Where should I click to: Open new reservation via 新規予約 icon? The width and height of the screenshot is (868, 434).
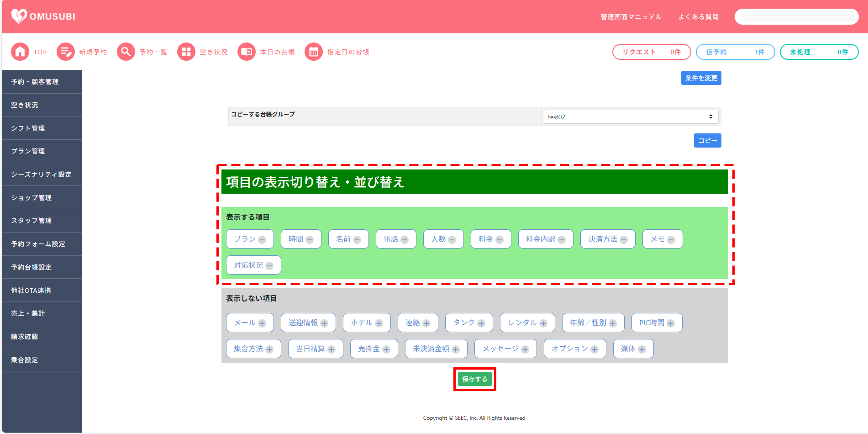coord(65,52)
